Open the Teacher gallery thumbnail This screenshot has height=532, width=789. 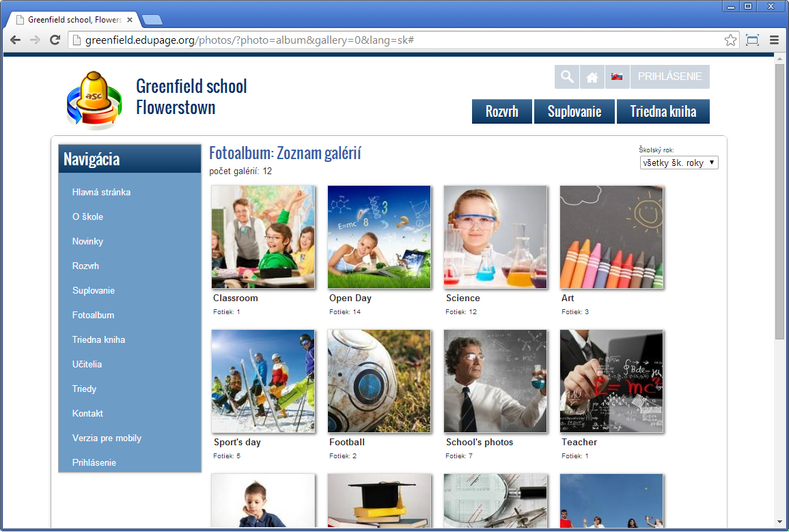612,381
